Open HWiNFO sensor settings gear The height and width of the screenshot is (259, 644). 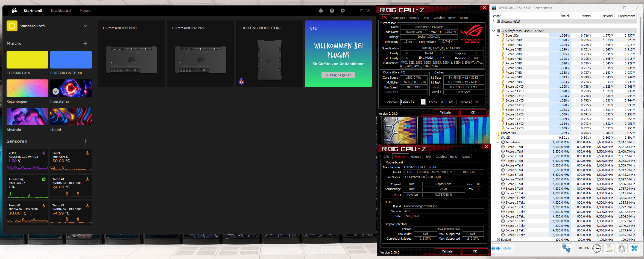point(622,248)
